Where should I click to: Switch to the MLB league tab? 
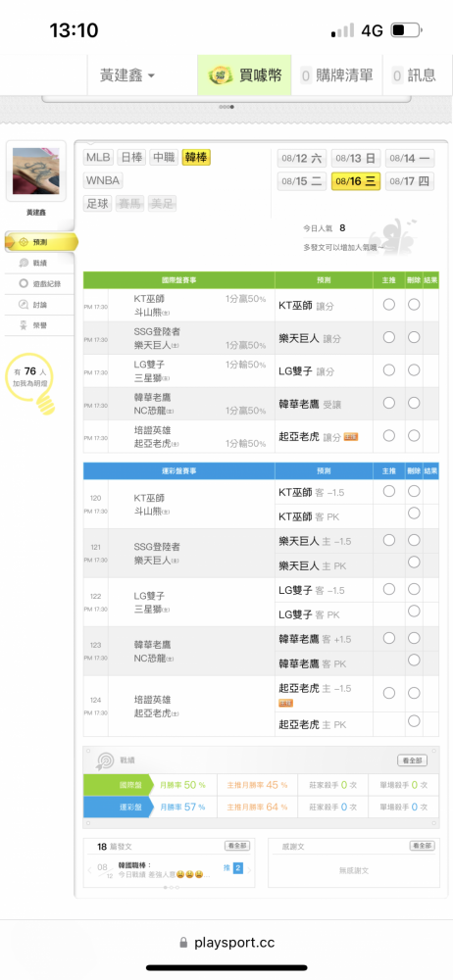(x=99, y=158)
